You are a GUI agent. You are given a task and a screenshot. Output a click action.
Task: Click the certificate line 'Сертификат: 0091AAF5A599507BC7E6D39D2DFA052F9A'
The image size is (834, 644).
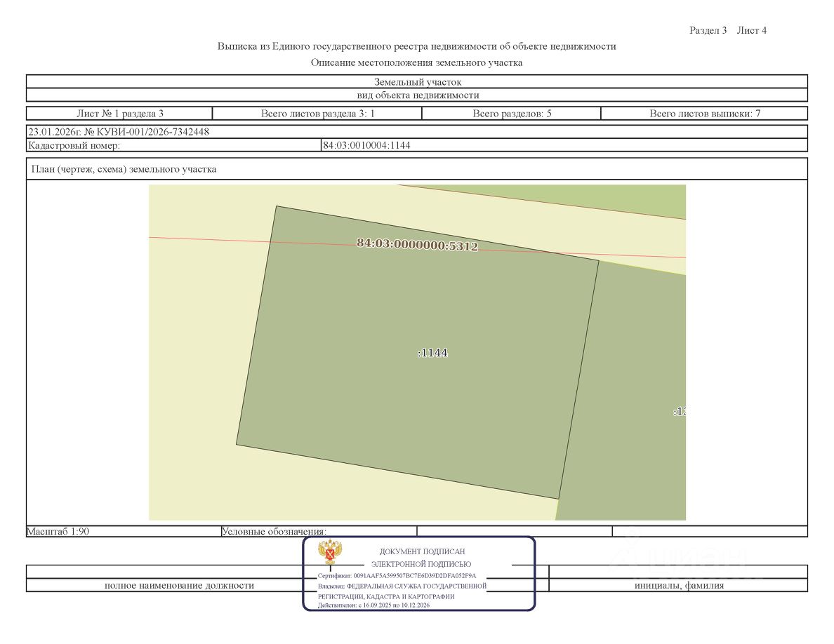(397, 575)
